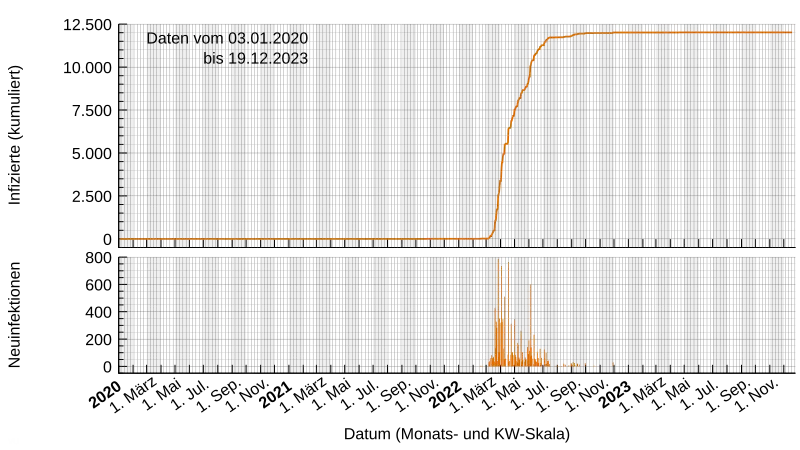
Task: Click the left end of the orange baseline
Action: [x=122, y=239]
